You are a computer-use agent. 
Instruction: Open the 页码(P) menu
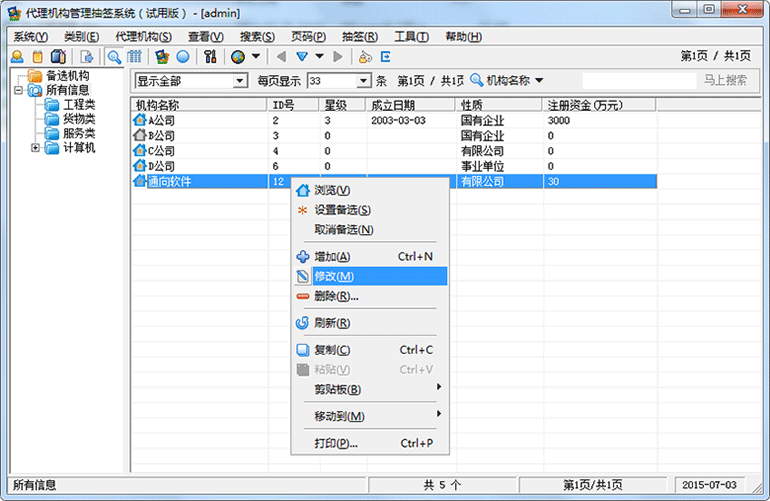308,37
